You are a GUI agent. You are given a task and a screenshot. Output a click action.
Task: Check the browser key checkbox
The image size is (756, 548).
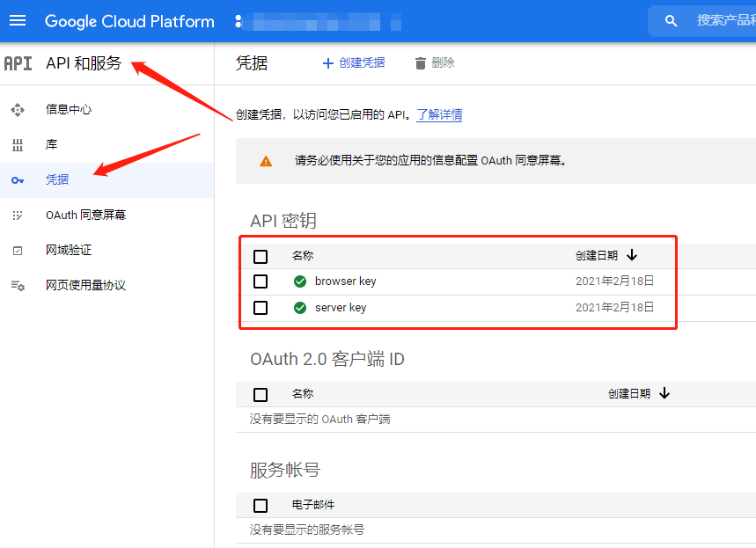(261, 281)
